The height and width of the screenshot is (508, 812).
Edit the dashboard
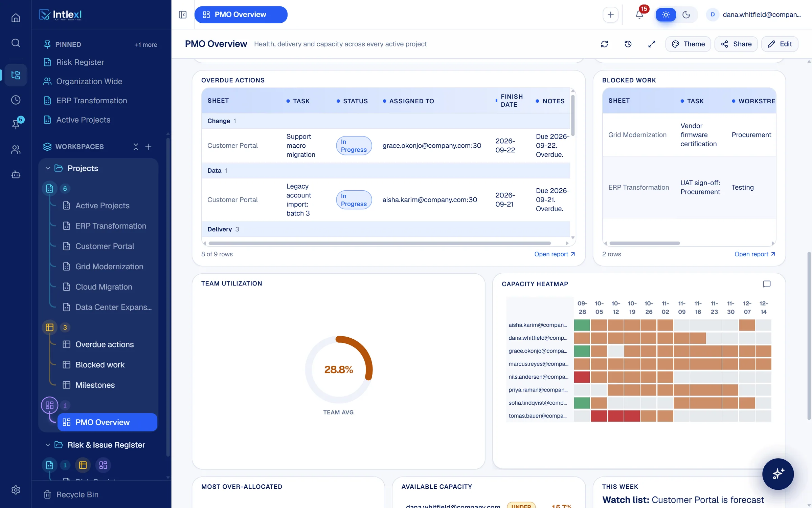pos(780,44)
